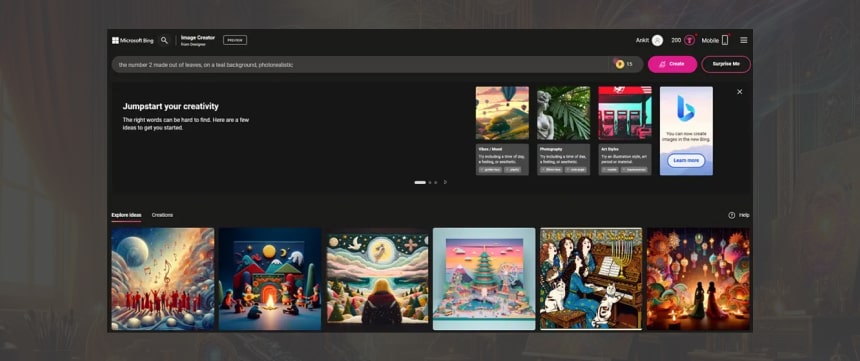The height and width of the screenshot is (361, 860).
Task: Open the rewards points medal icon
Action: pyautogui.click(x=689, y=40)
